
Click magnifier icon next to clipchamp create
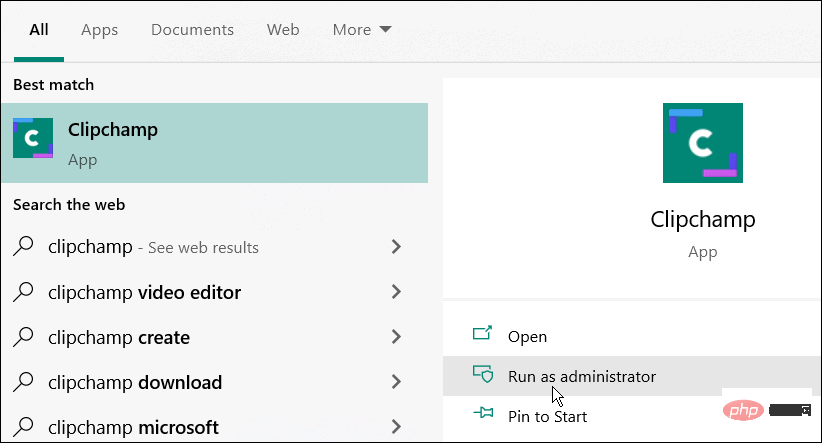tap(23, 337)
